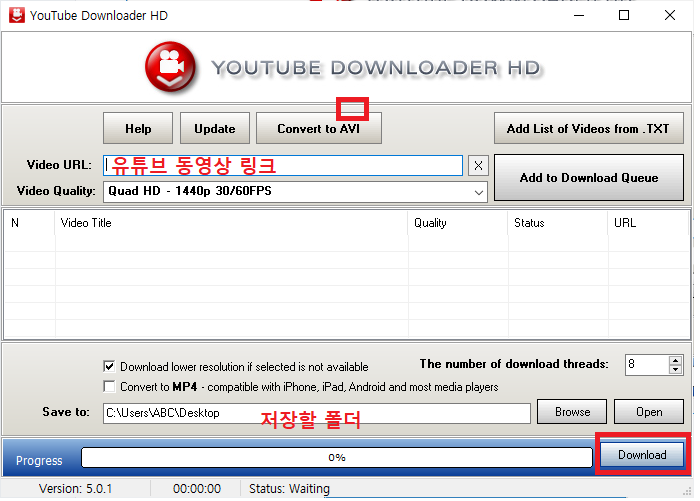
Task: Enable the Convert to MP4 checkbox
Action: 109,386
